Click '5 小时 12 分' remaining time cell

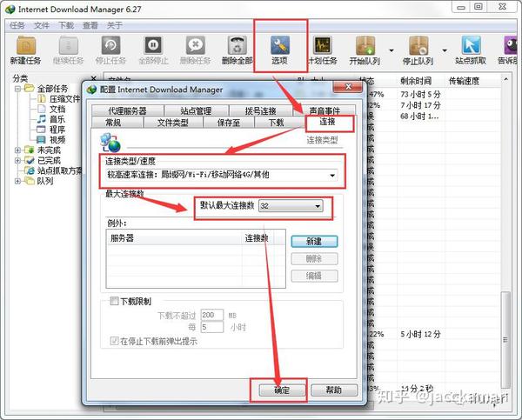click(x=420, y=334)
